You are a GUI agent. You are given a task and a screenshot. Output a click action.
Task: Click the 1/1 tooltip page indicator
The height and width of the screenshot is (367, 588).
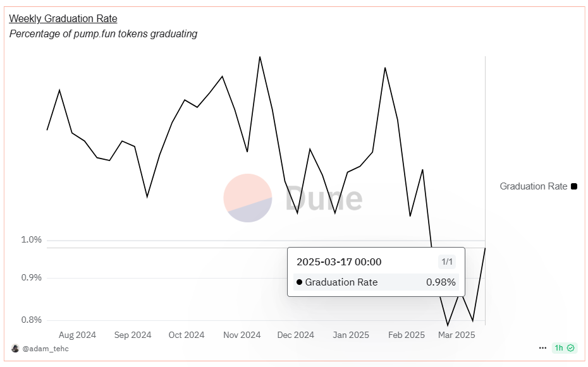click(446, 262)
